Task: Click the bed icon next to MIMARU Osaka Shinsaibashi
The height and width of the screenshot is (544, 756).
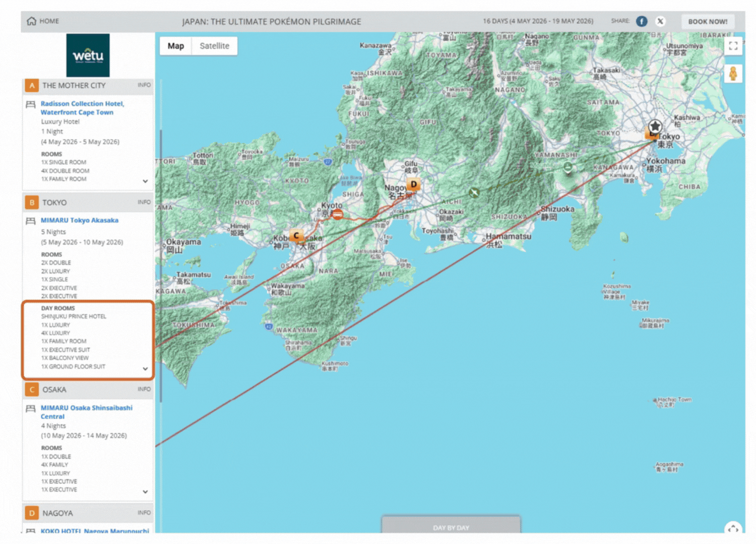Action: [x=31, y=409]
